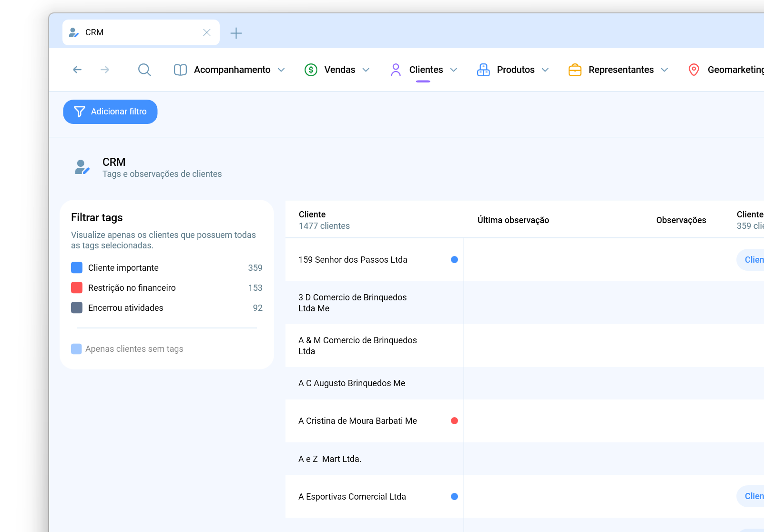The image size is (764, 532).
Task: Click the red dot for A Cristina de Moura Barbati
Action: tap(454, 421)
